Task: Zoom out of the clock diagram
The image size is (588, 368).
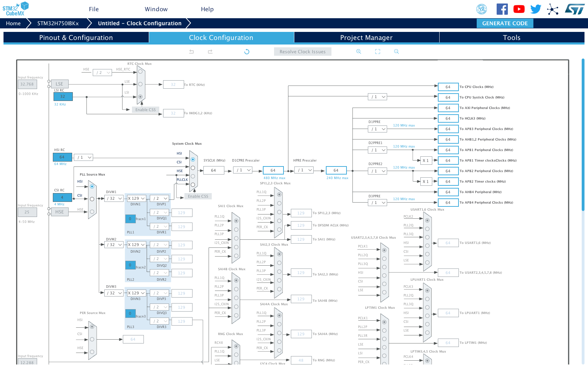Action: [397, 52]
